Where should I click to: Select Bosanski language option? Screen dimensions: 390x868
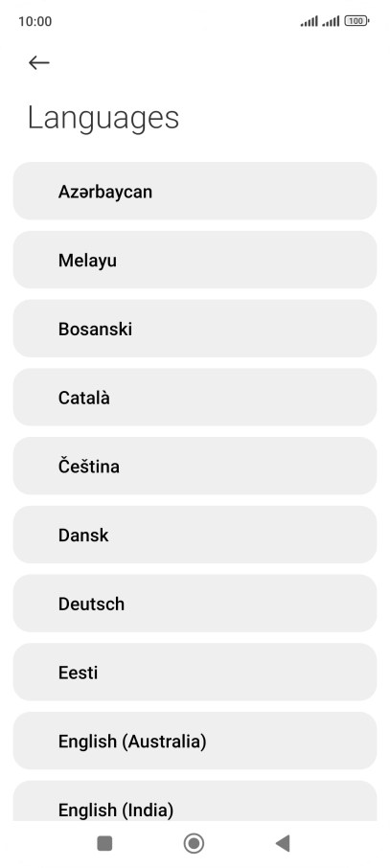[x=195, y=329]
